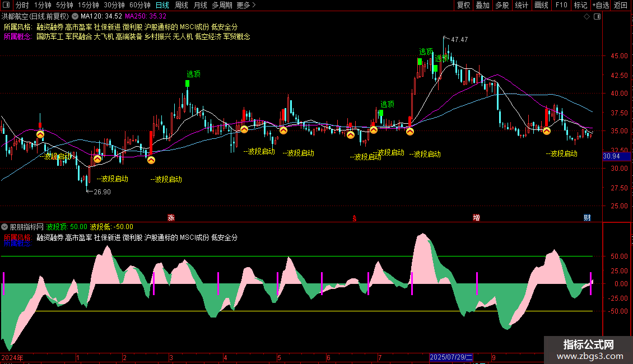This screenshot has height=364, width=633.
Task: Click the 2025/07/29 date marker on timeline
Action: tap(451, 357)
